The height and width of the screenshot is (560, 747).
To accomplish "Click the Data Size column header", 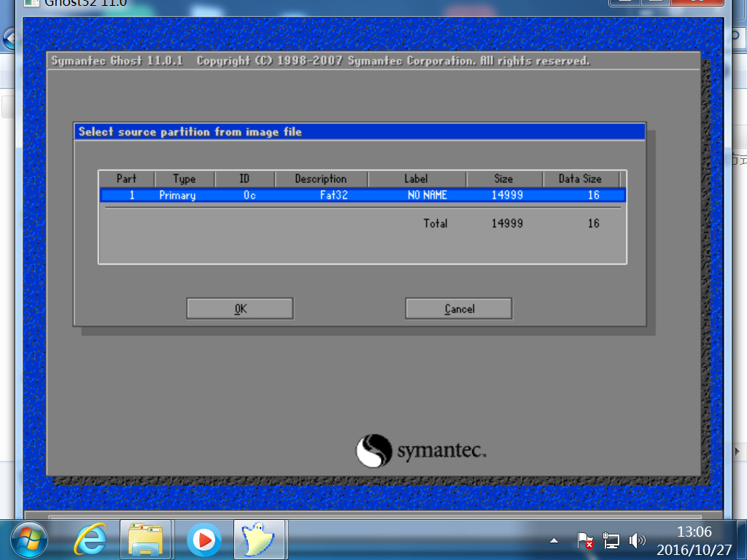I will (580, 179).
